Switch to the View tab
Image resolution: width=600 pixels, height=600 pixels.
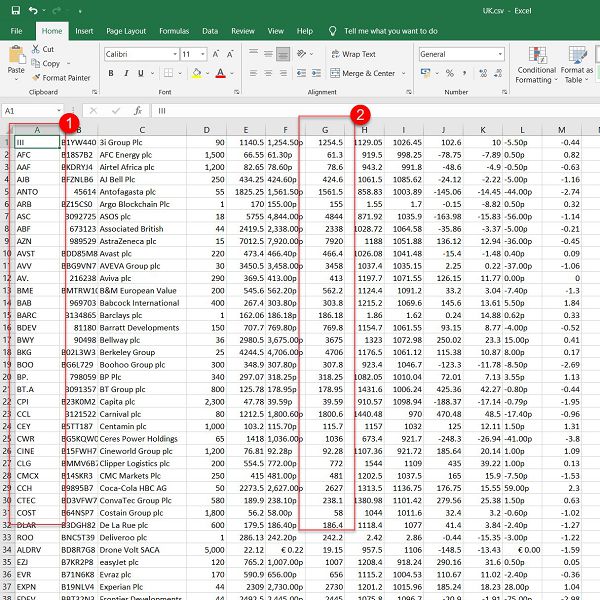pyautogui.click(x=276, y=31)
